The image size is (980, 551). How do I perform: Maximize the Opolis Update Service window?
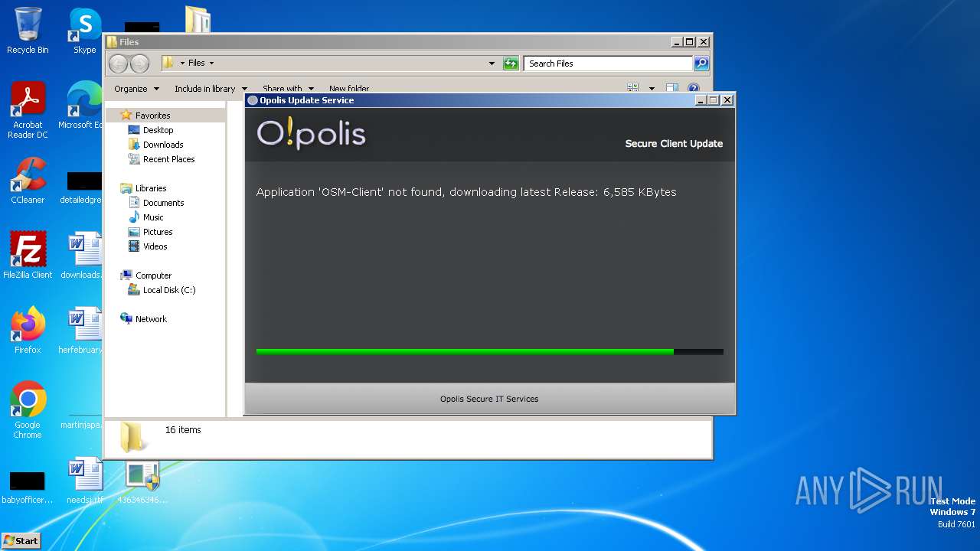[713, 100]
